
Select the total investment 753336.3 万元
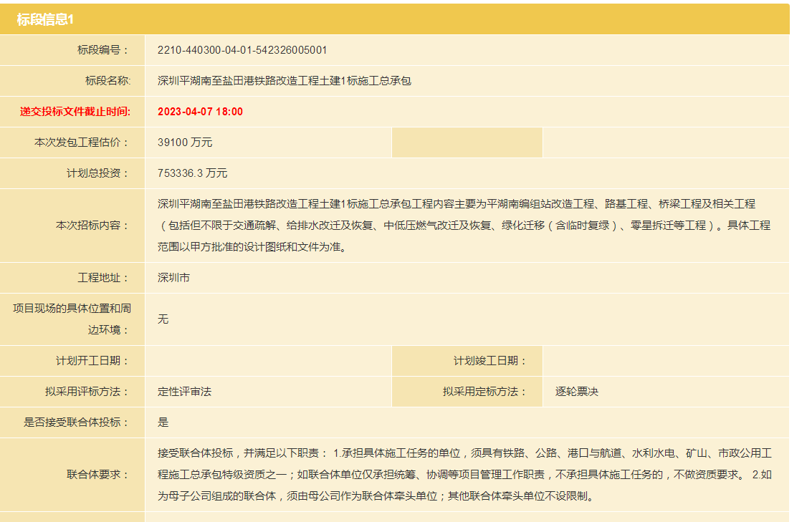[x=192, y=173]
